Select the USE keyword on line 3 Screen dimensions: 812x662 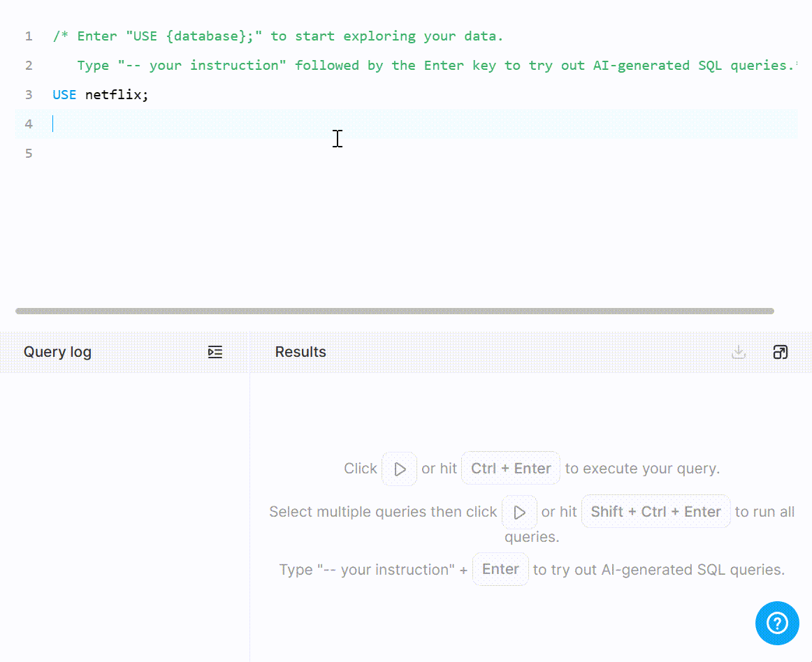coord(64,94)
